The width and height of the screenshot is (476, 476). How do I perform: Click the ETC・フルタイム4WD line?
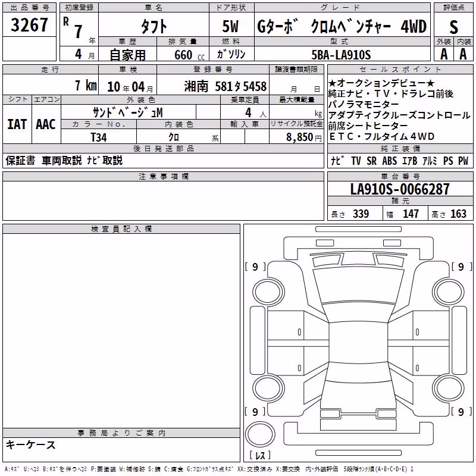pyautogui.click(x=382, y=137)
